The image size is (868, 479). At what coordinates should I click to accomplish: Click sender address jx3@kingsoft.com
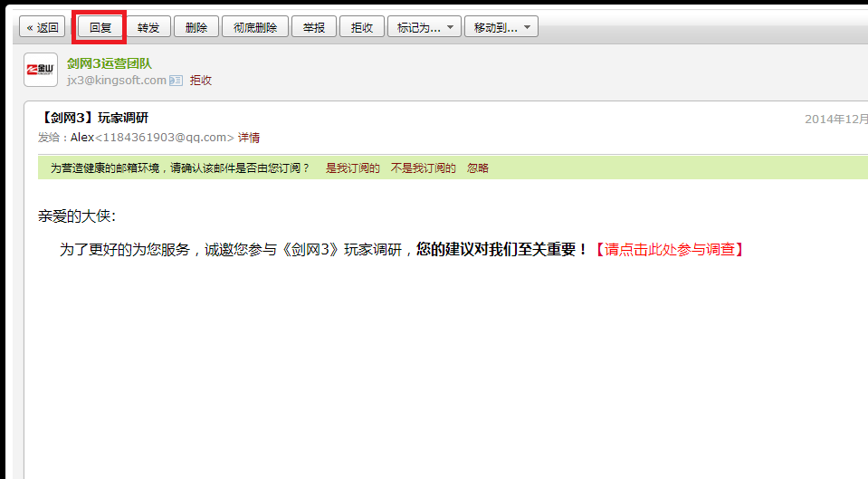click(116, 81)
